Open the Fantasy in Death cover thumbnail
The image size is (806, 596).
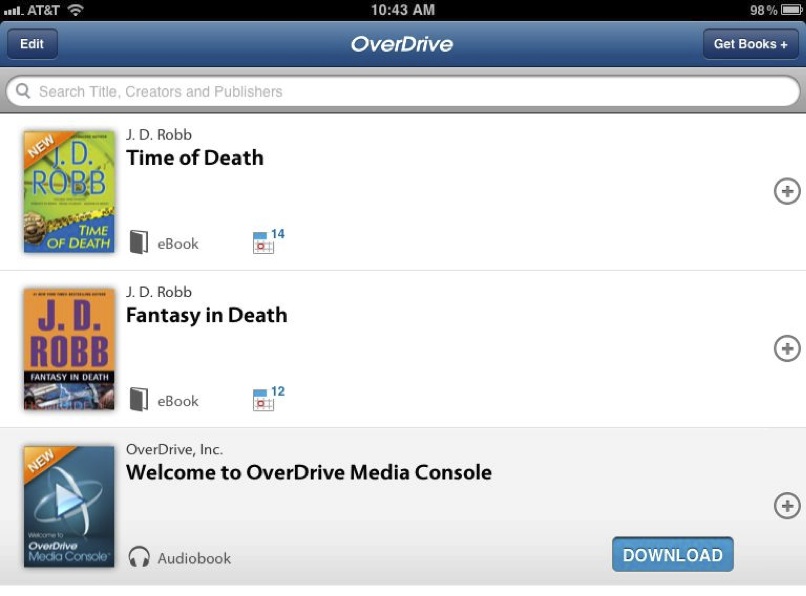[x=69, y=349]
